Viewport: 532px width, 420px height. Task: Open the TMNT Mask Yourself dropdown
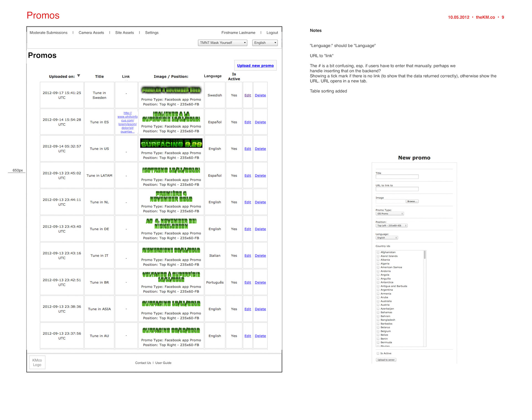point(222,43)
